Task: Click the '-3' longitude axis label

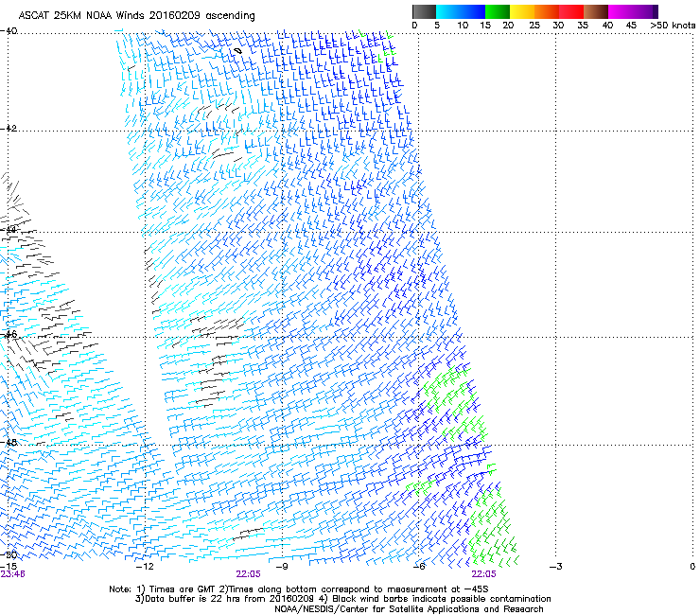Action: click(556, 567)
